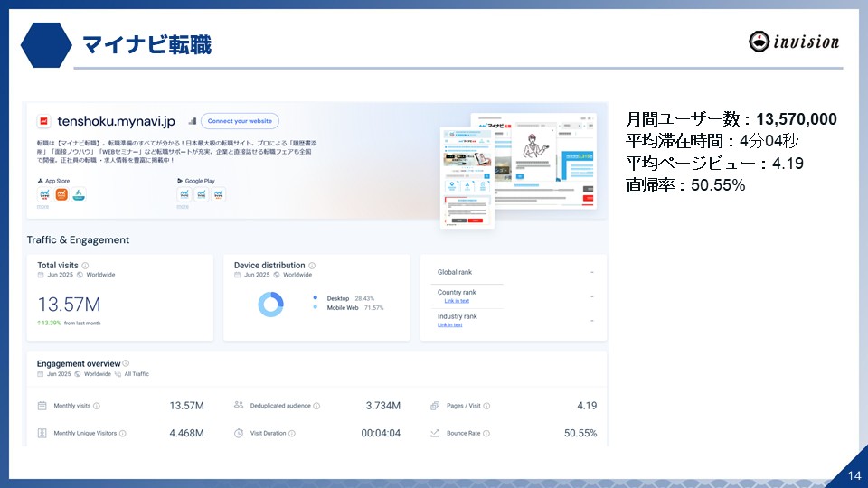Click the Monthly Unique Visitors person icon
The height and width of the screenshot is (488, 868).
[x=42, y=433]
